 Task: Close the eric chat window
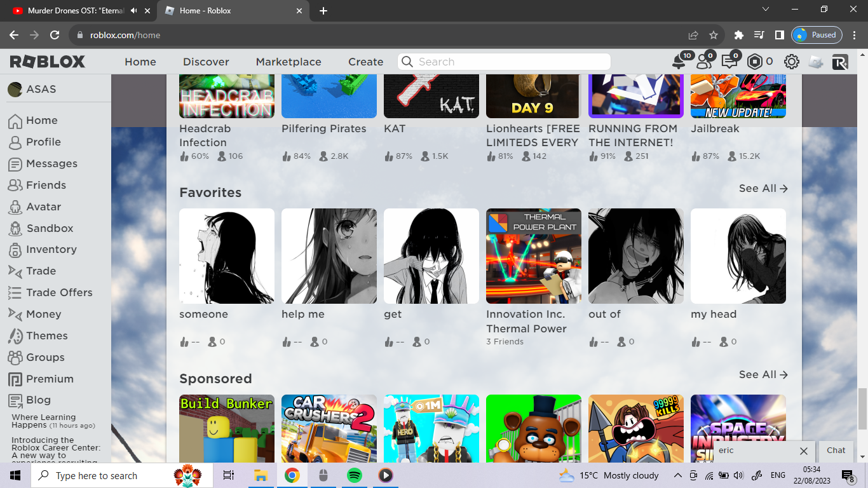coord(803,451)
